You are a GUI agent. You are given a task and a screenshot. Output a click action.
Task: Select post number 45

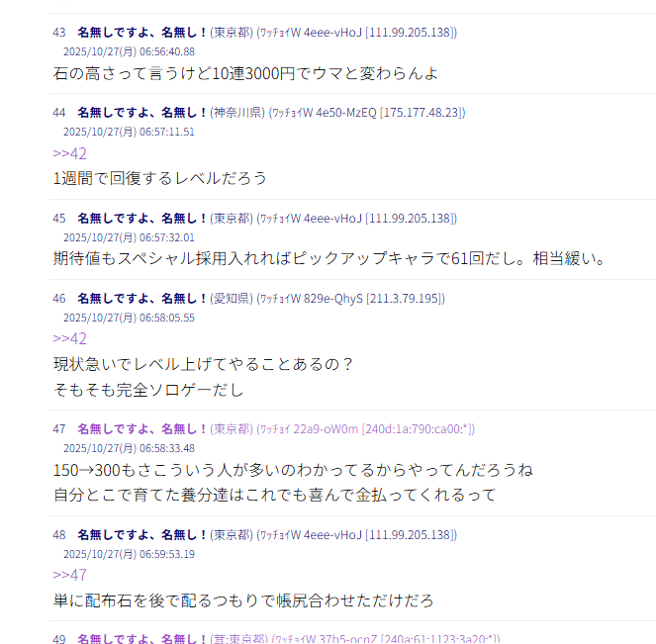pos(59,219)
